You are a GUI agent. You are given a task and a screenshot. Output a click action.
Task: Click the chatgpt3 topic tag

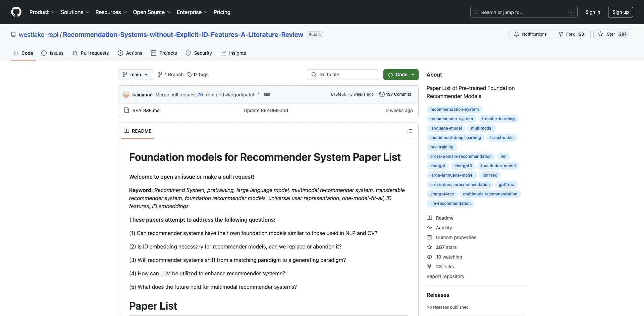coord(463,166)
